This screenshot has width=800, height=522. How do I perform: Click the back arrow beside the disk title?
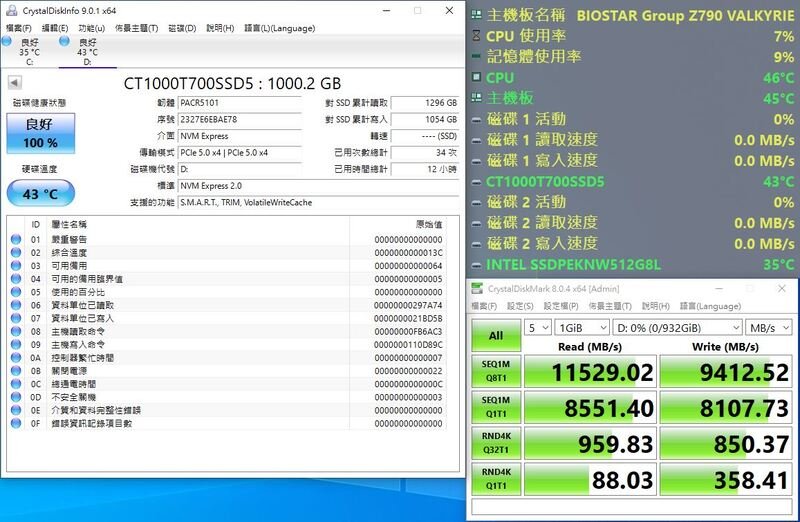point(15,82)
